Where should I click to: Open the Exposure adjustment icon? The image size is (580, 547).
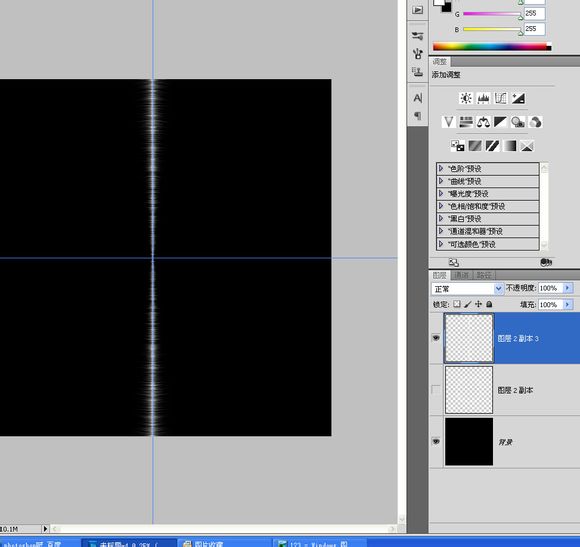[x=518, y=98]
